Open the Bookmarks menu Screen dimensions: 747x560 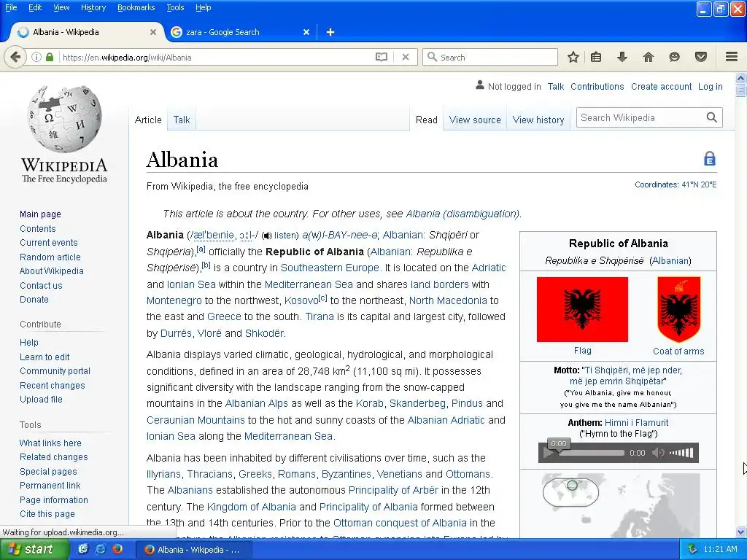click(x=136, y=7)
